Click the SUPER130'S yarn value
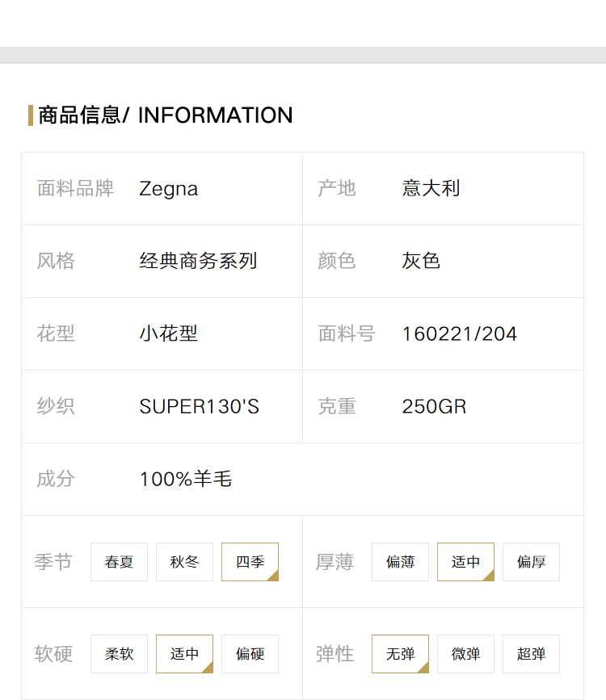 pos(200,407)
